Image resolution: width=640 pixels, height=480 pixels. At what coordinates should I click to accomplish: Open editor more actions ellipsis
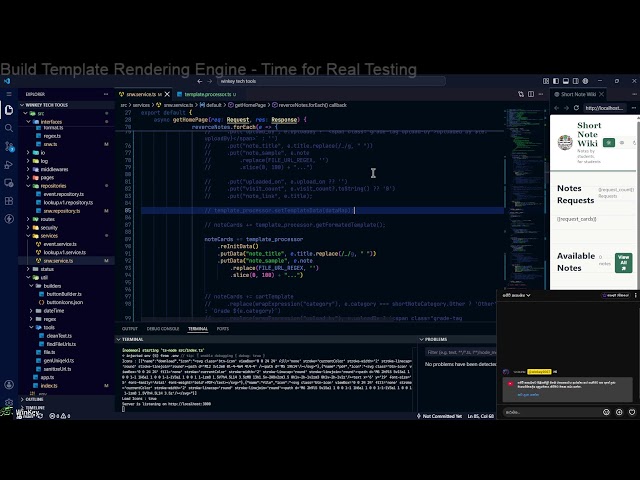coord(541,94)
